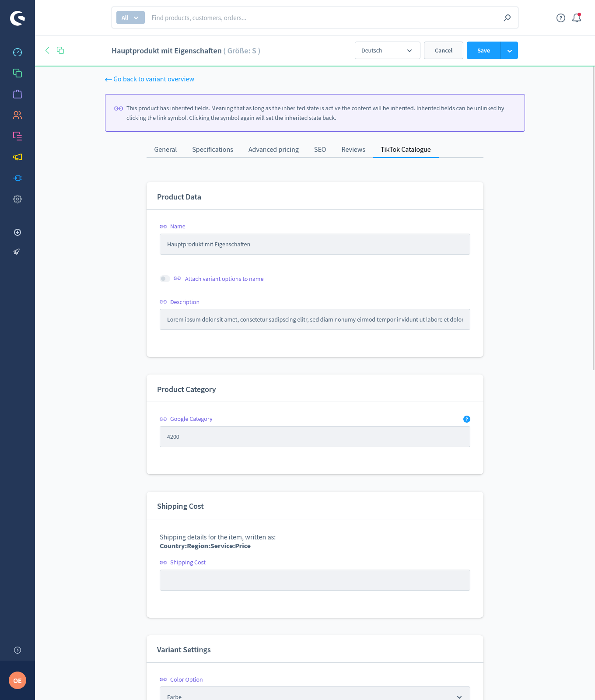This screenshot has height=700, width=595.
Task: Switch to the SEO tab
Action: pyautogui.click(x=320, y=150)
